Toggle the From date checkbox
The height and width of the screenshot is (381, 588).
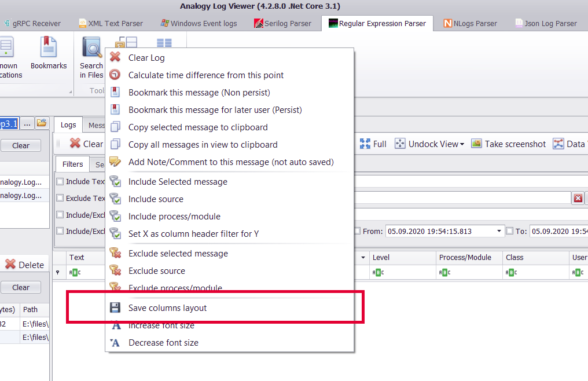(357, 230)
